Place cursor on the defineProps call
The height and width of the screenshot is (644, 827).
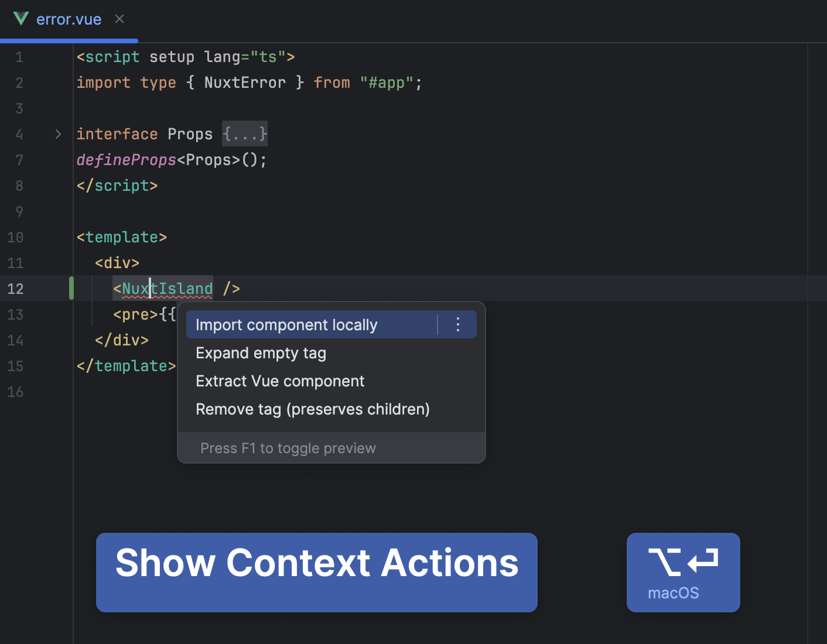pos(126,159)
